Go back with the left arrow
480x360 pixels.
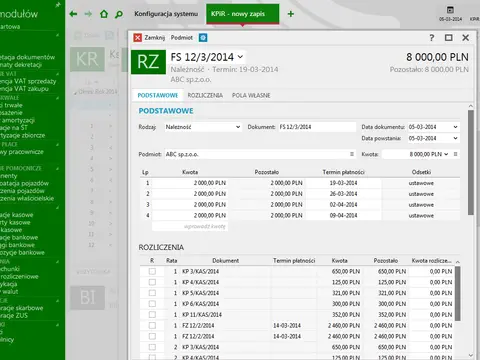[73, 14]
